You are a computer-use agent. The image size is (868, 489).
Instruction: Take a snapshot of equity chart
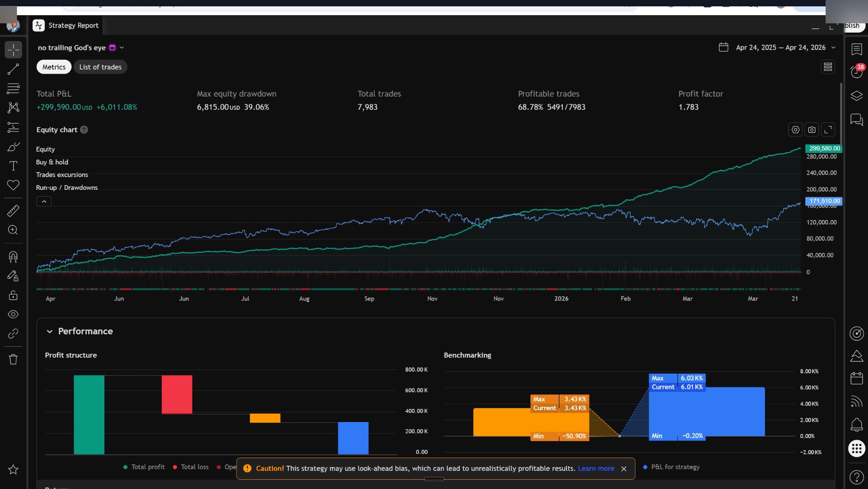[x=812, y=130]
